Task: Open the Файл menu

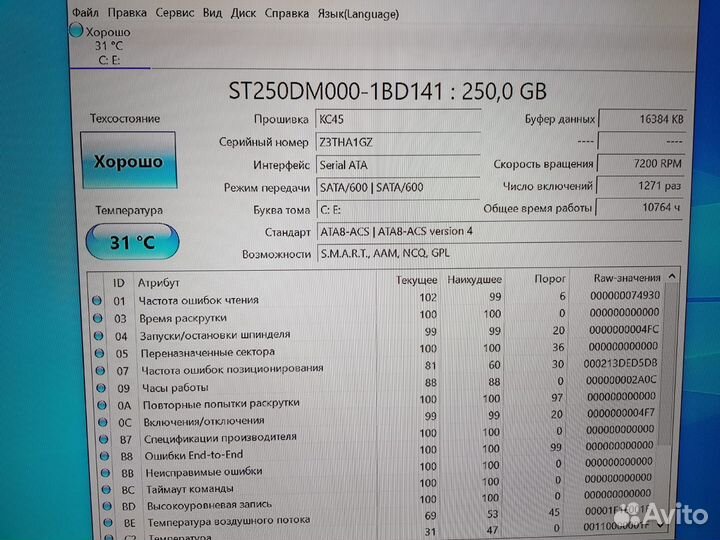Action: (x=85, y=13)
